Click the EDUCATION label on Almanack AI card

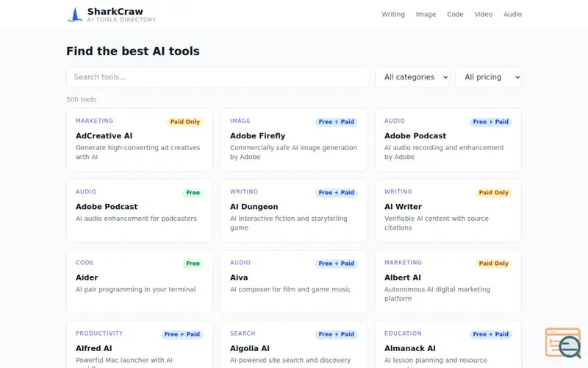403,333
